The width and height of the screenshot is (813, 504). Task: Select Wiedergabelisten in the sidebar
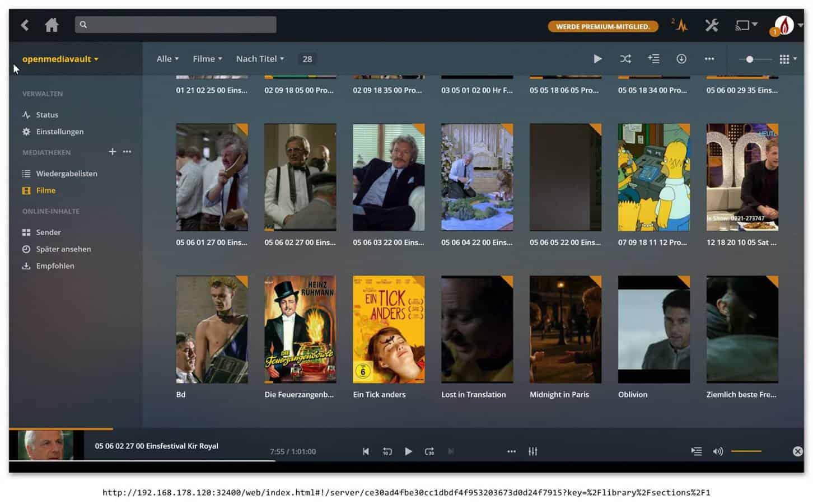[x=66, y=174]
